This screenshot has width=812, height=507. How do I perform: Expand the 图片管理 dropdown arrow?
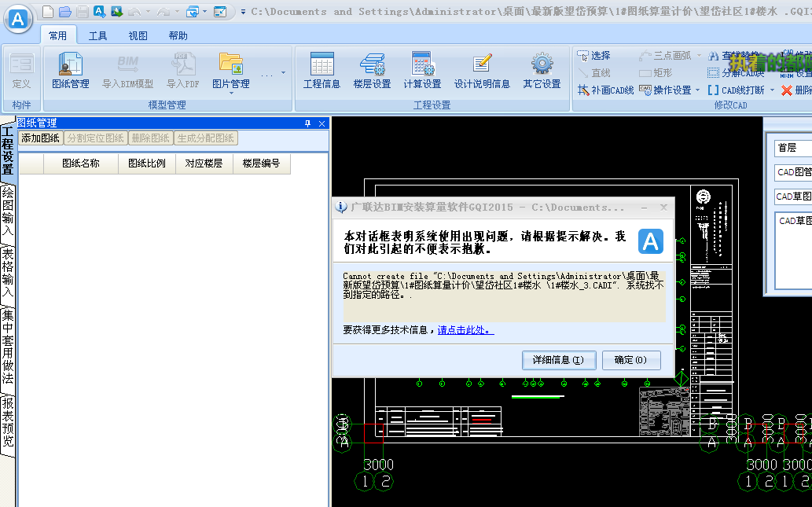coord(231,93)
